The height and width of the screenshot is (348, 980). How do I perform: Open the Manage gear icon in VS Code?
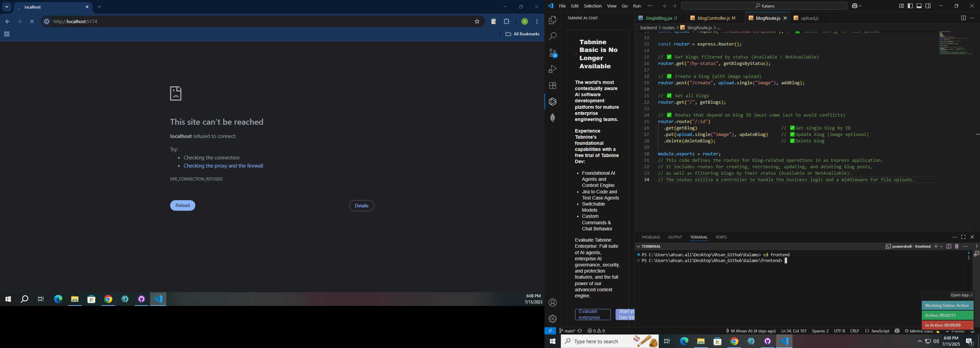(552, 319)
